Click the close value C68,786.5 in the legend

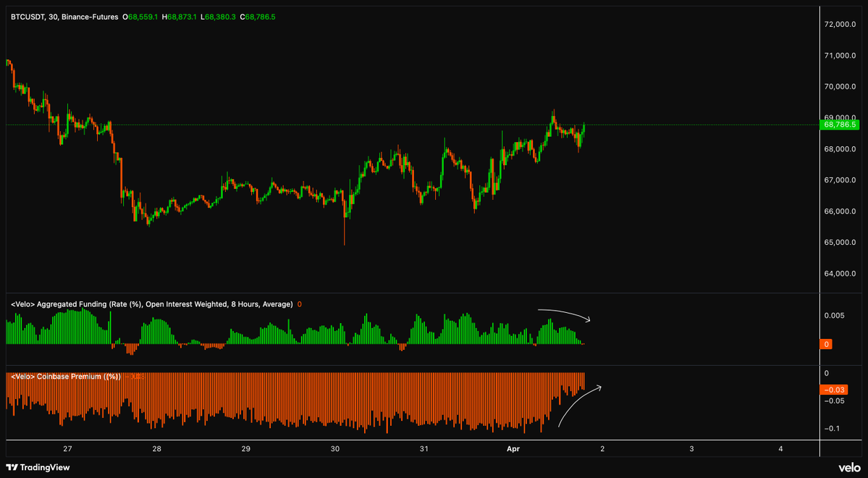tap(258, 16)
